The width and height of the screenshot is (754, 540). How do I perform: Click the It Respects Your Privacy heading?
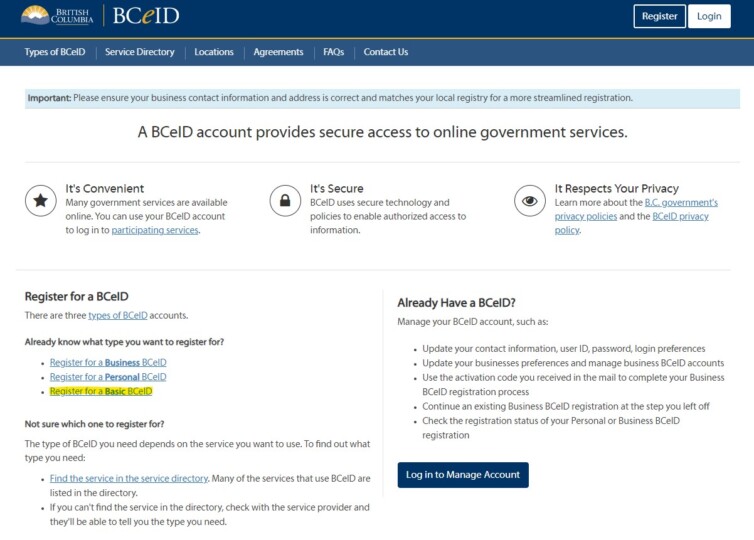(x=616, y=188)
